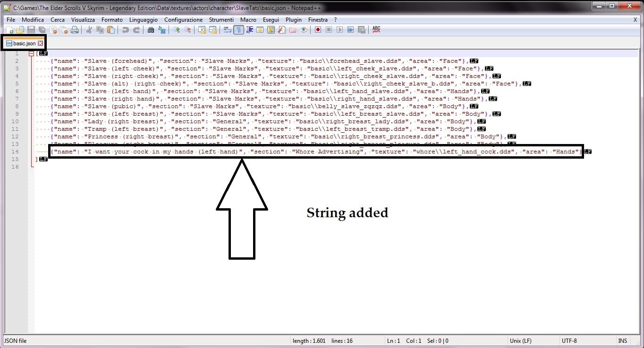
Task: Click the 'UTF-8' encoding status entry
Action: [569, 340]
